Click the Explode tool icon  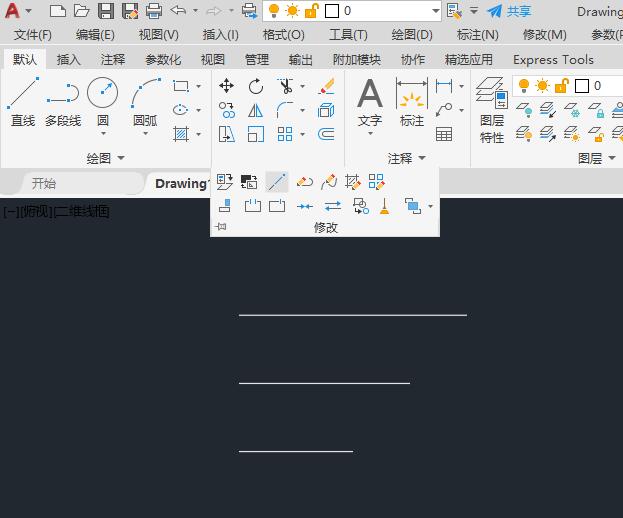coord(326,110)
